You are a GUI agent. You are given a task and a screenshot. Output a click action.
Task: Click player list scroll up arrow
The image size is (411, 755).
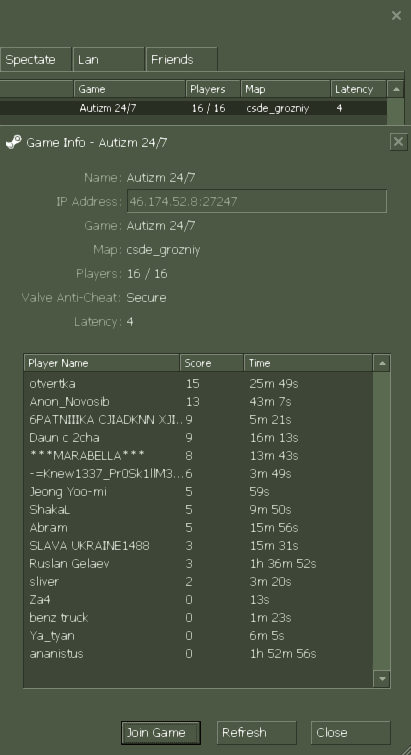(x=382, y=363)
